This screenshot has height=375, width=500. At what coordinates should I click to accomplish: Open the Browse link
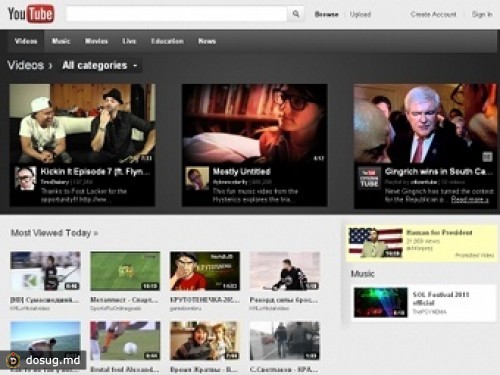coord(326,14)
